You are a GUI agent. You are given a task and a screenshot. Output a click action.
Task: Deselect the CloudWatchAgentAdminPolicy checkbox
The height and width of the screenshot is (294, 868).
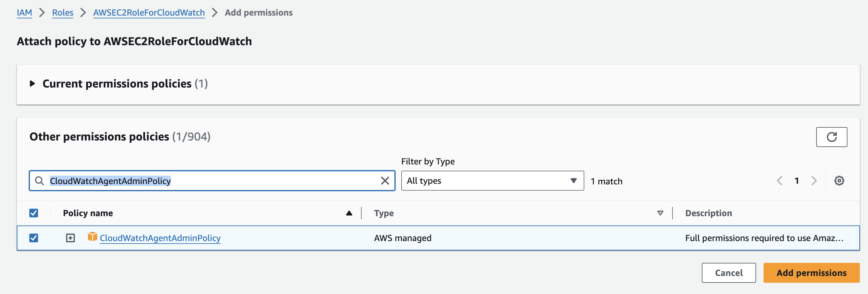pos(34,238)
